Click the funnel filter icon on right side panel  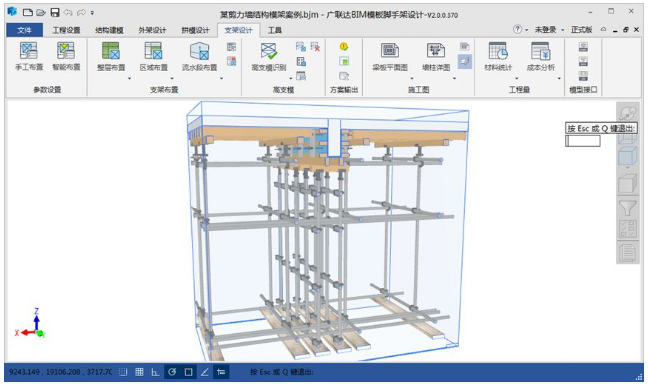pos(627,207)
